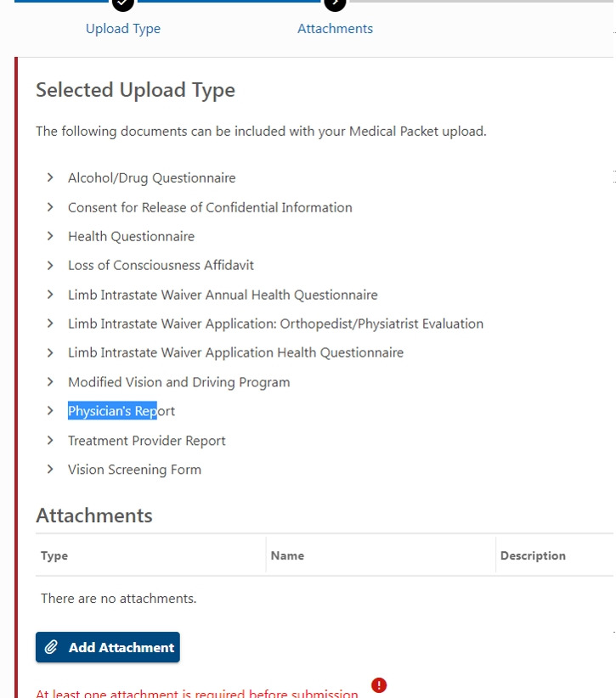This screenshot has height=698, width=616.
Task: Expand the Health Questionnaire chevron arrow
Action: click(x=50, y=236)
